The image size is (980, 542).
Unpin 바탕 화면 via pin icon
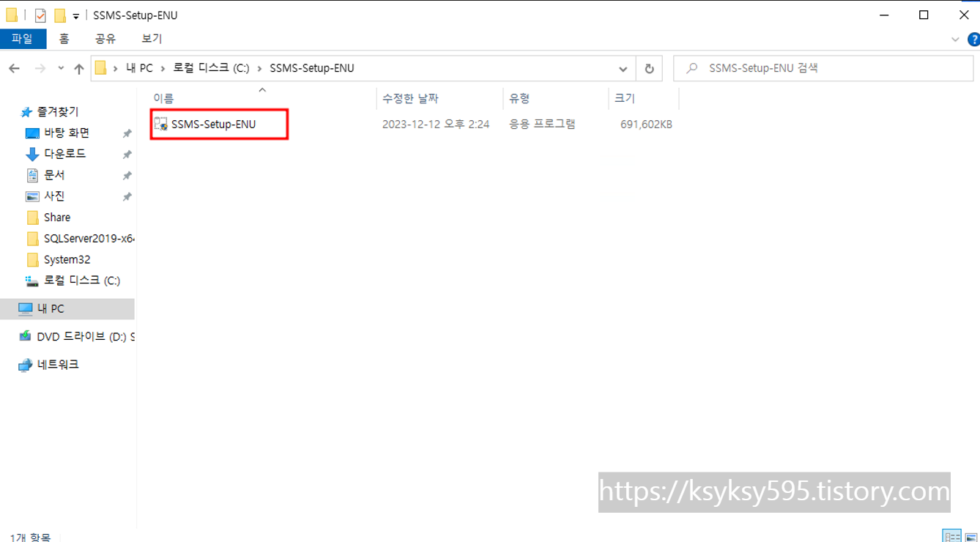(x=127, y=133)
